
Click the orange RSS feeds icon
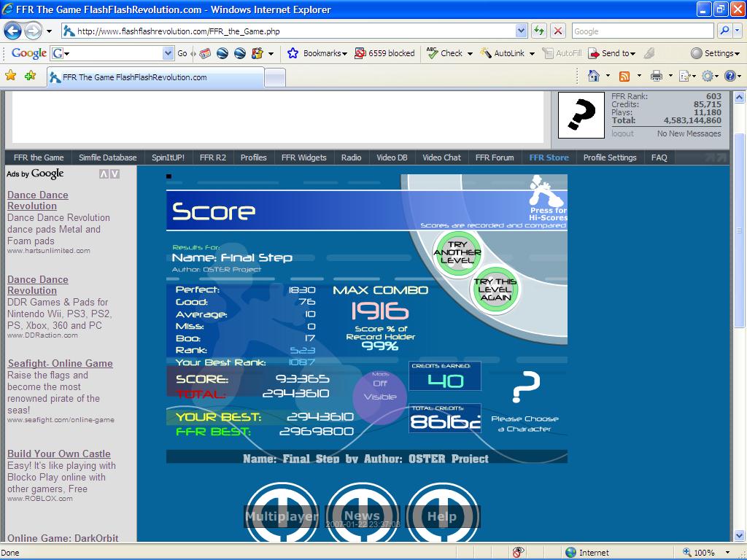[x=624, y=76]
